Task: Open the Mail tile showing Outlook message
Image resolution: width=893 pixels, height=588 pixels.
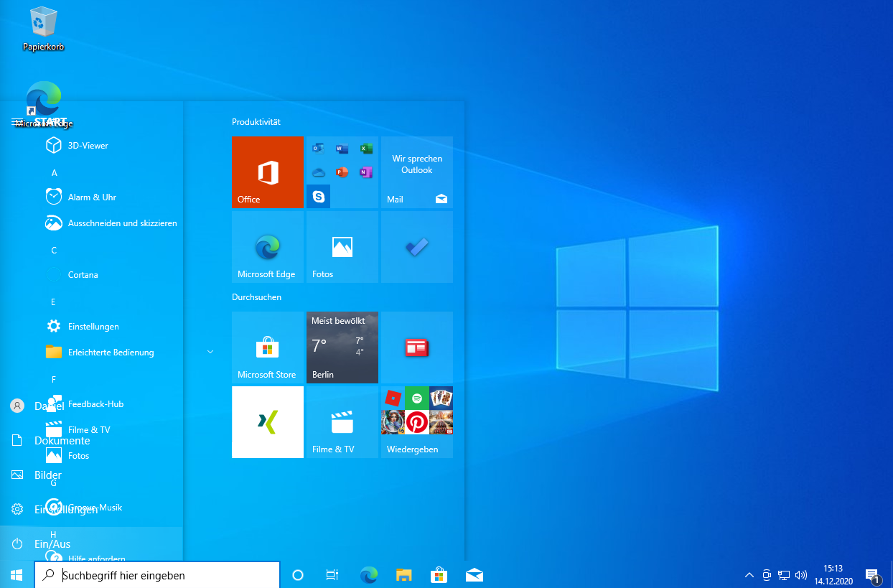Action: [x=417, y=172]
